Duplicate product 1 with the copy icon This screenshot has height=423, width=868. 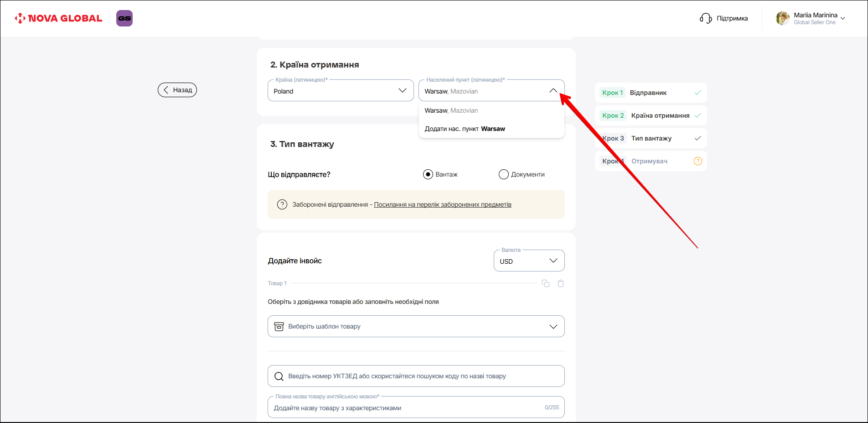(545, 283)
